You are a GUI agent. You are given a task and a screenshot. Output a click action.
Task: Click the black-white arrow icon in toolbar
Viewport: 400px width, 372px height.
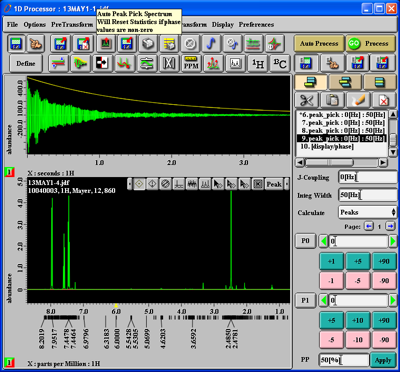102,63
